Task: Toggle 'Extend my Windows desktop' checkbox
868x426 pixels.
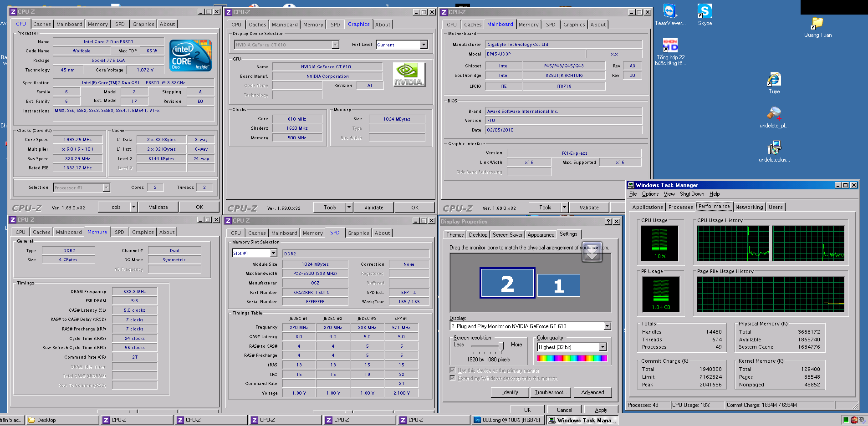Action: click(452, 378)
